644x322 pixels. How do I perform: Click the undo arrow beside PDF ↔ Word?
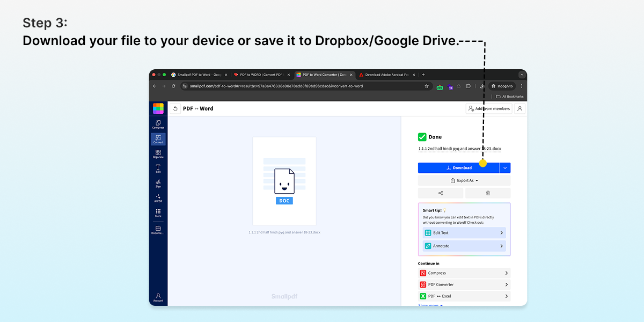[x=175, y=109]
